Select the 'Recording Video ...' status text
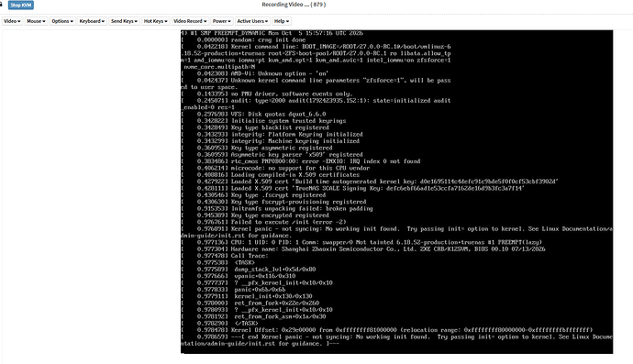Viewport: 633px width, 364px height. point(294,5)
